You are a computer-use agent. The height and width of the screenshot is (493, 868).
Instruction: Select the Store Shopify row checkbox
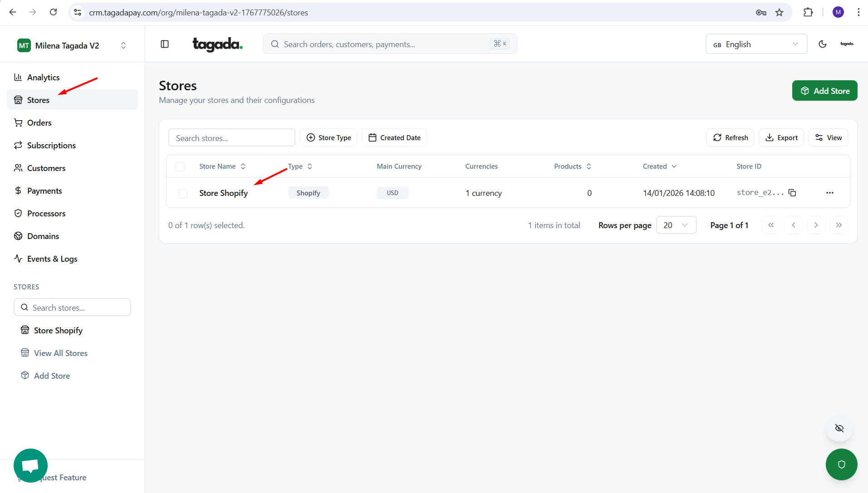tap(183, 194)
